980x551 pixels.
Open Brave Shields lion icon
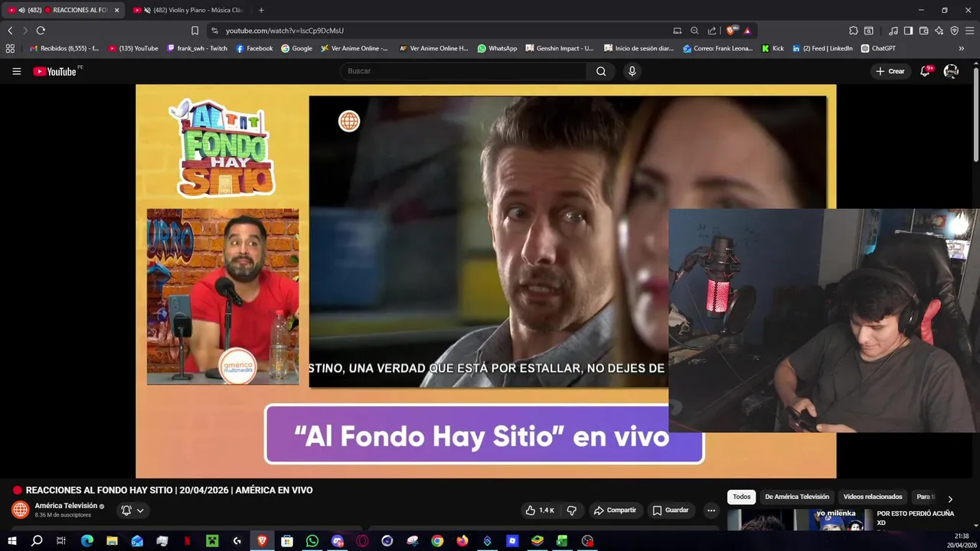[x=730, y=31]
